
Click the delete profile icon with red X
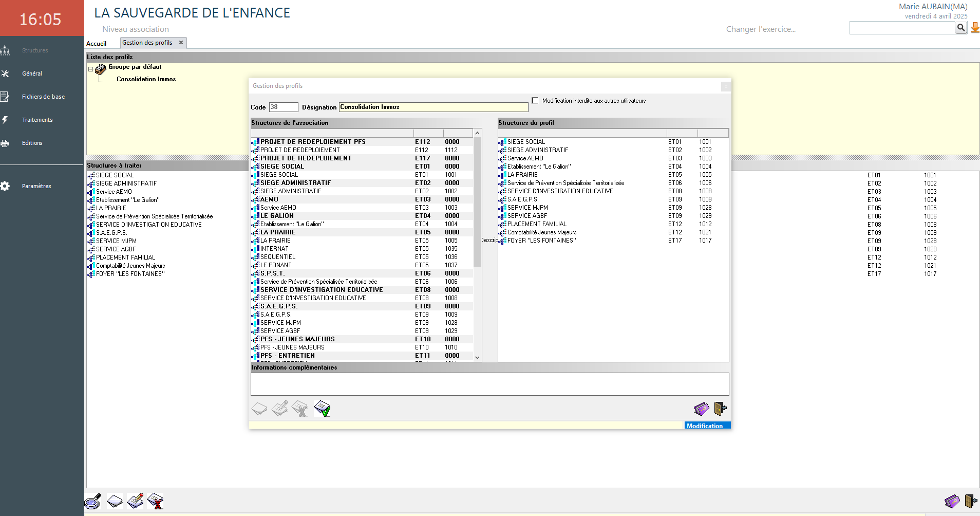(155, 501)
